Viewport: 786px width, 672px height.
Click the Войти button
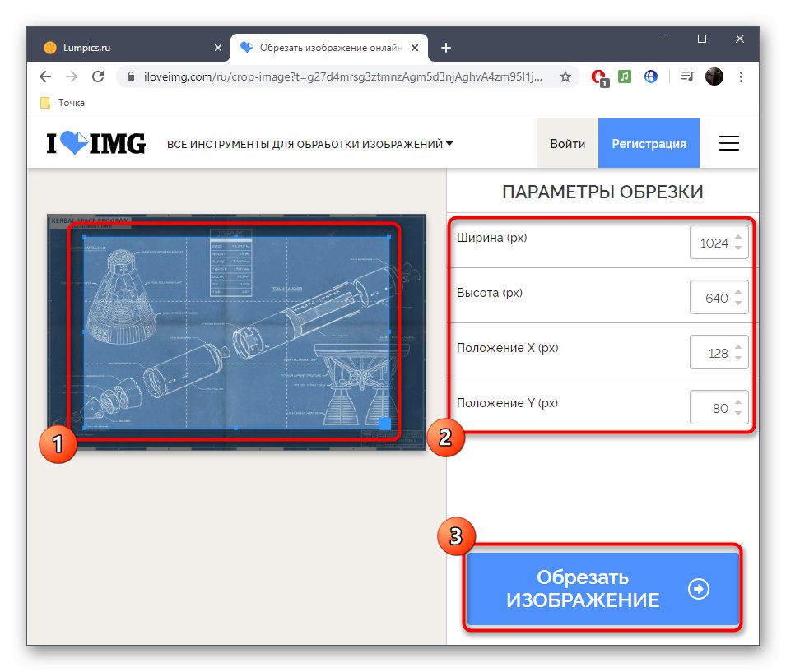point(567,143)
